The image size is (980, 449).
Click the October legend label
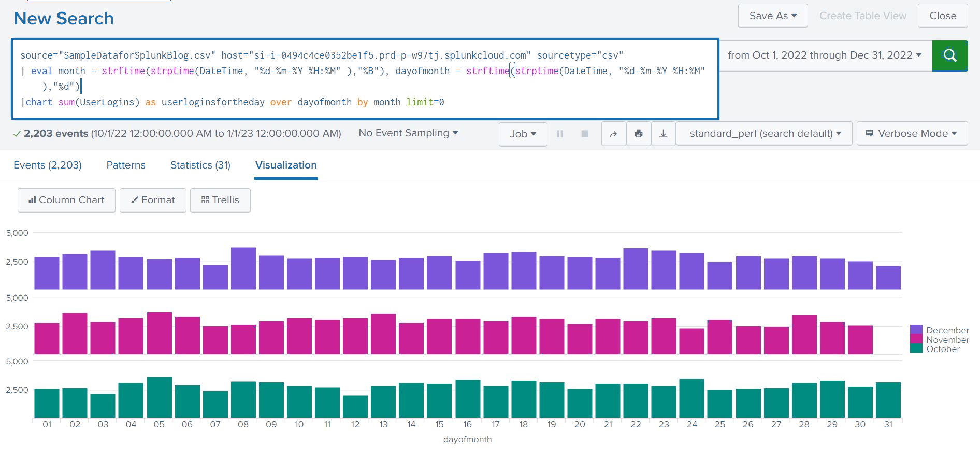pyautogui.click(x=943, y=349)
